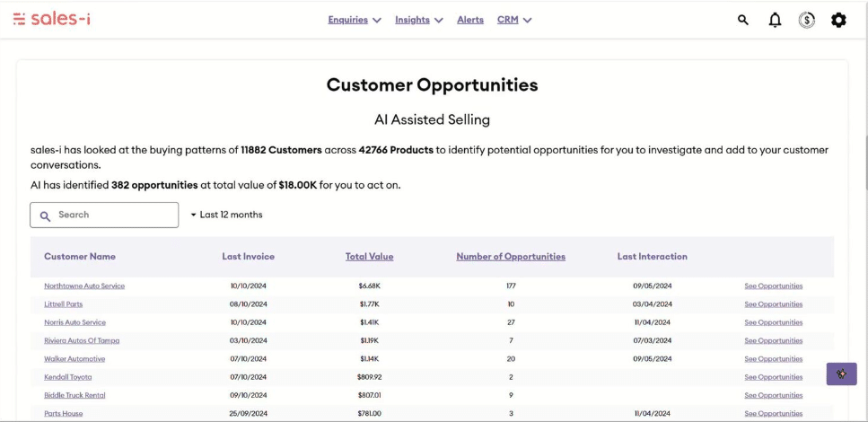The image size is (868, 422).
Task: Open Northtowne Auto Service customer
Action: (84, 286)
